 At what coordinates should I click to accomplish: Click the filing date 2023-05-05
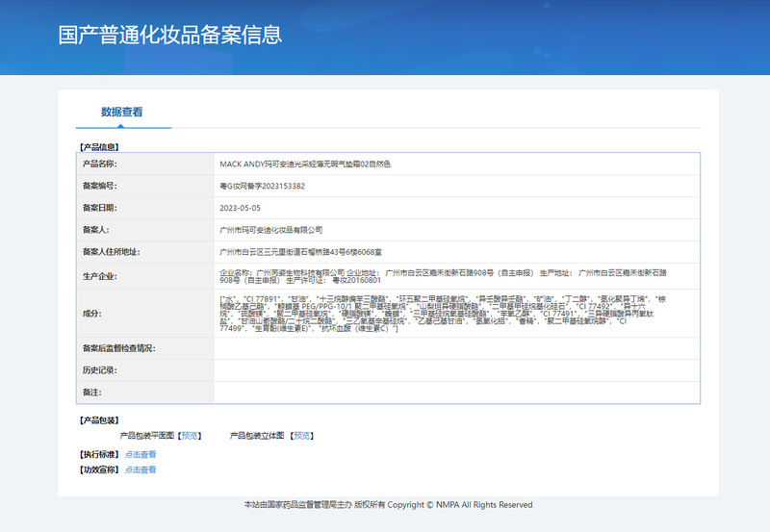pos(240,208)
